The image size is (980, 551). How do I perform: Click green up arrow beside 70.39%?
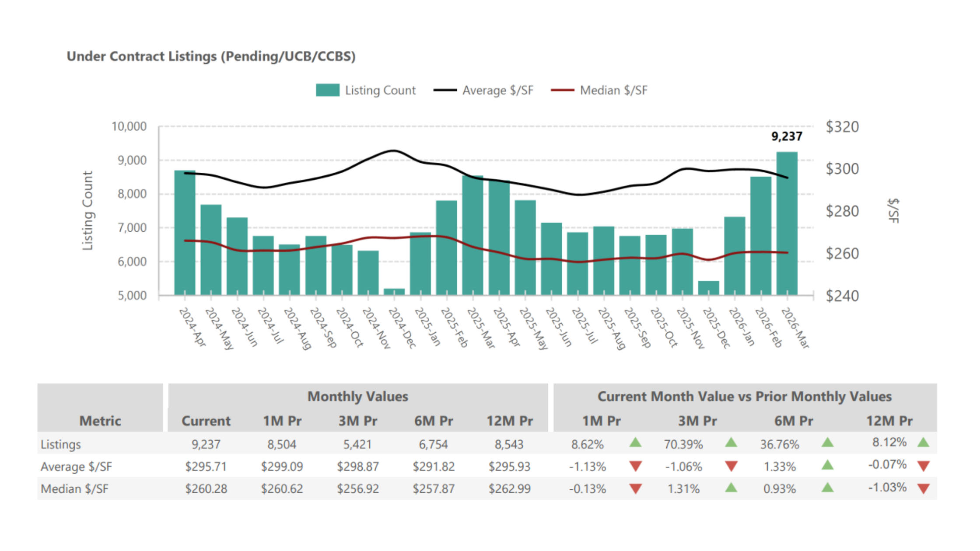tap(731, 443)
